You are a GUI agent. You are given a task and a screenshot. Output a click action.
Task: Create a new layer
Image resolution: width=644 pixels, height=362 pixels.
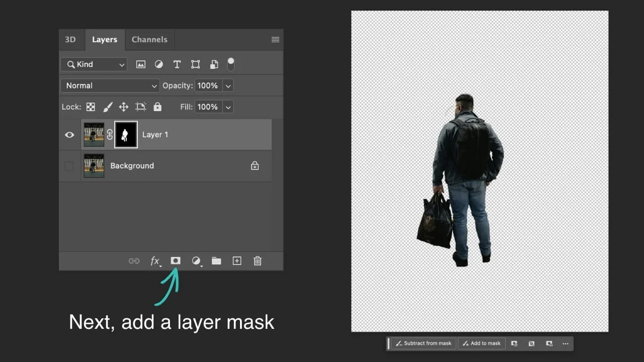pyautogui.click(x=236, y=260)
